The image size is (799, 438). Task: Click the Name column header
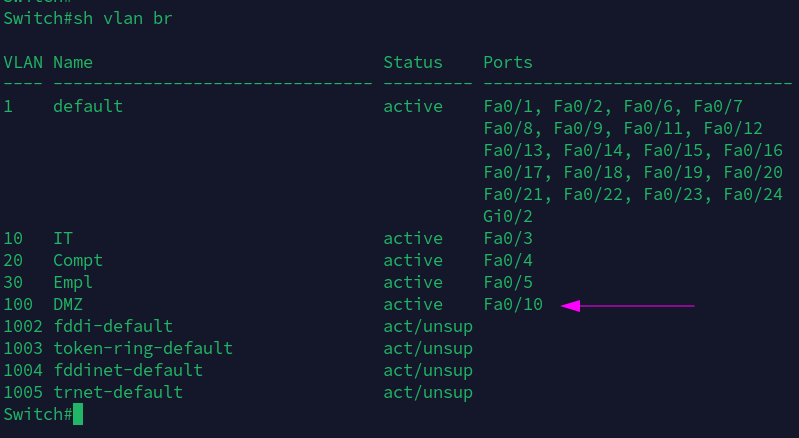[73, 62]
